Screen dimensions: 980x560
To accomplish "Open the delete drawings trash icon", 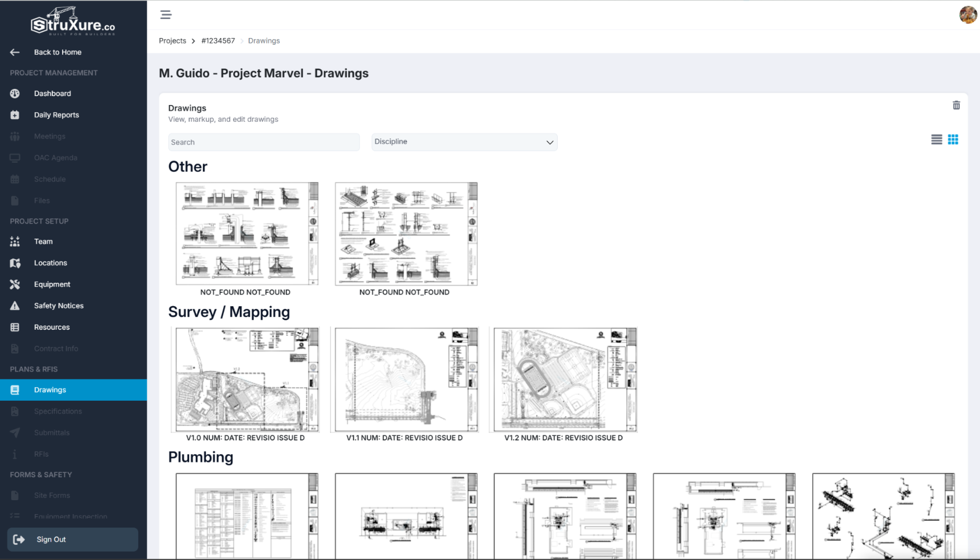I will (957, 105).
